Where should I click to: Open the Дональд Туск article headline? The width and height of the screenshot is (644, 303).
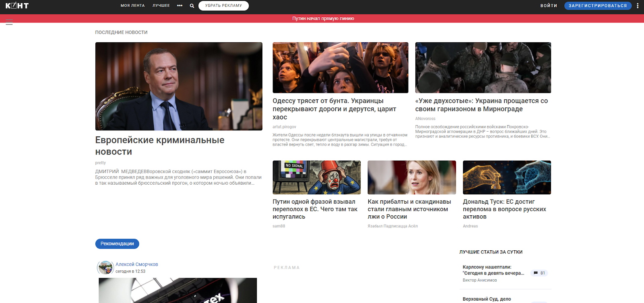click(504, 209)
